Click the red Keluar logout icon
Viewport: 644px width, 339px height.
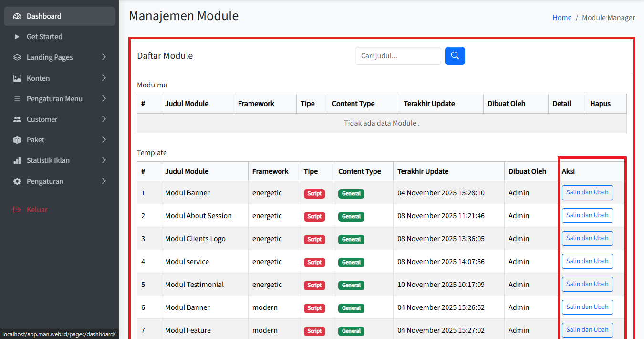click(17, 210)
